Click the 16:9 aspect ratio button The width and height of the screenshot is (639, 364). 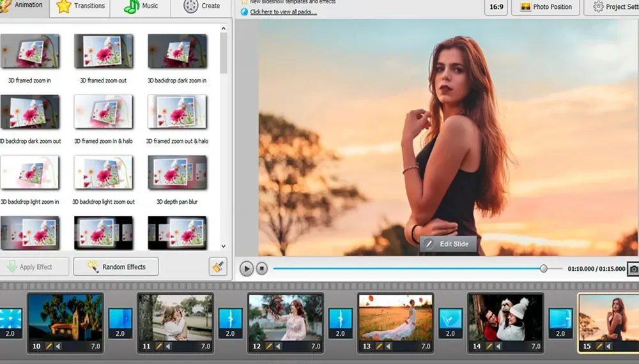496,7
